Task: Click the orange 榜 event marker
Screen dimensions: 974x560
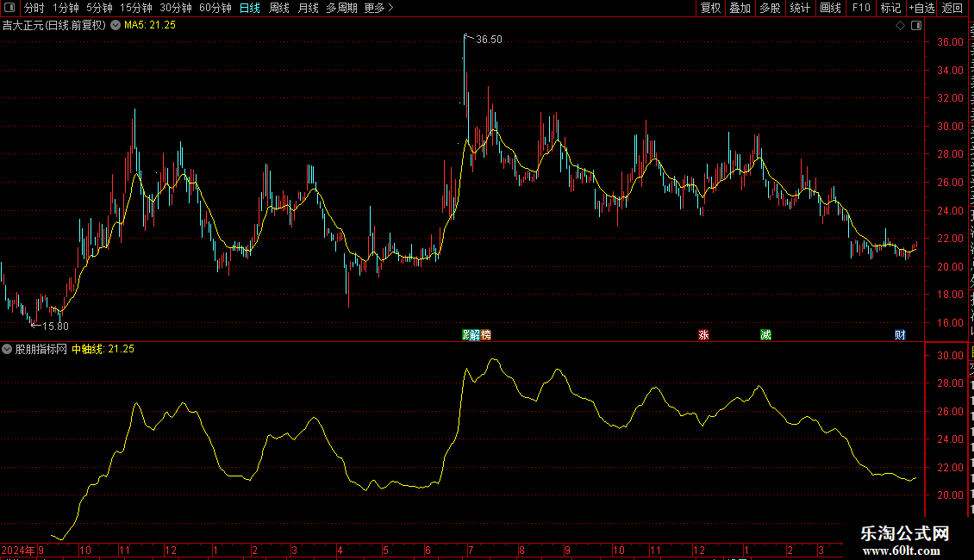Action: tap(486, 335)
